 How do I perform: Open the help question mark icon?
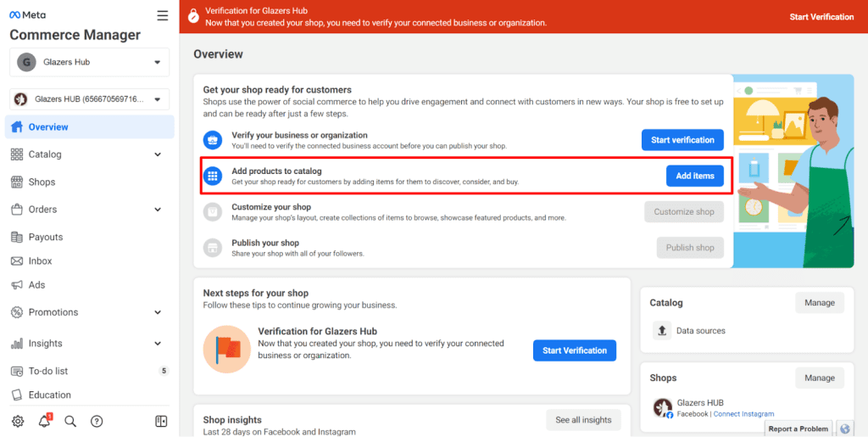pyautogui.click(x=97, y=422)
